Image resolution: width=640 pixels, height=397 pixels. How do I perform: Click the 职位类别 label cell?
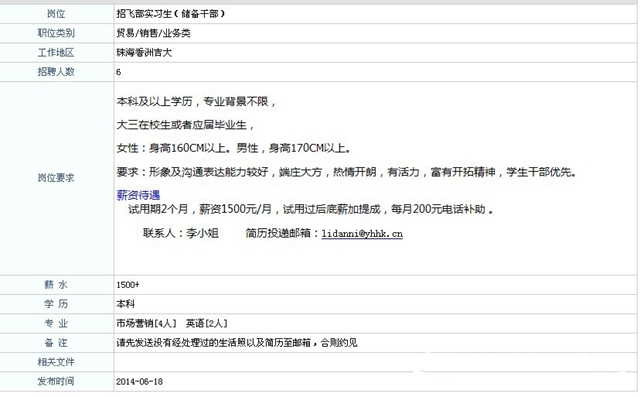click(x=56, y=33)
